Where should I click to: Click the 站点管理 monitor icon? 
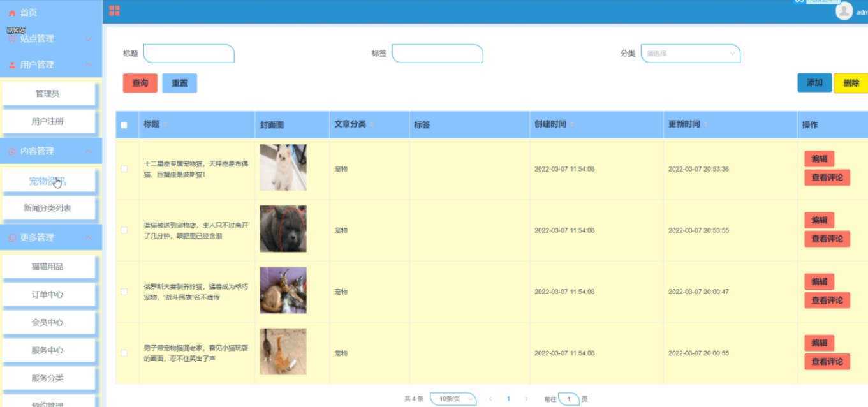tap(12, 39)
